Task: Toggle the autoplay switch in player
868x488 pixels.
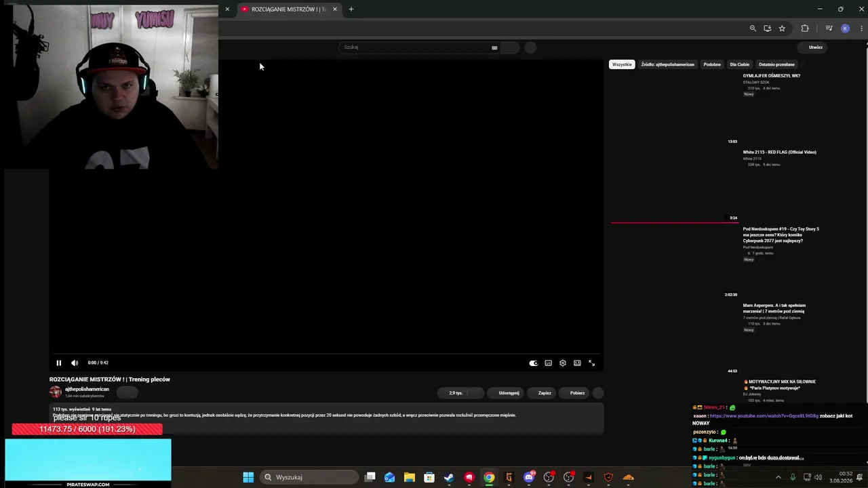Action: [533, 363]
